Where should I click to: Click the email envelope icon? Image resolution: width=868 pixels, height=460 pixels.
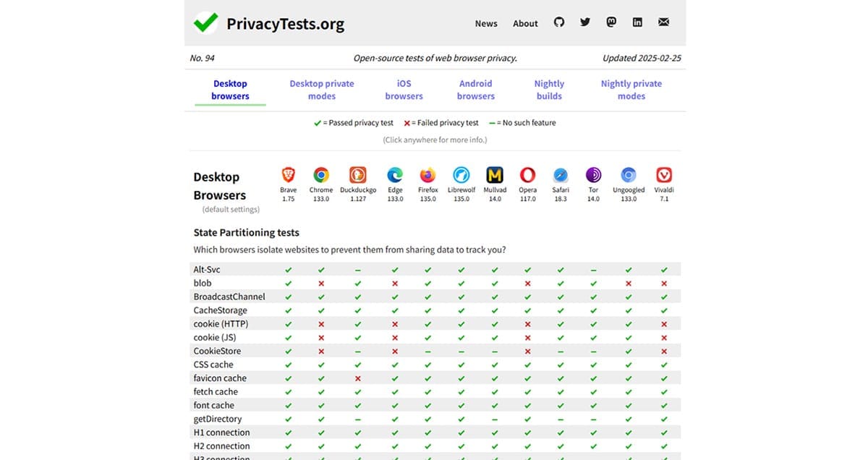pos(663,22)
